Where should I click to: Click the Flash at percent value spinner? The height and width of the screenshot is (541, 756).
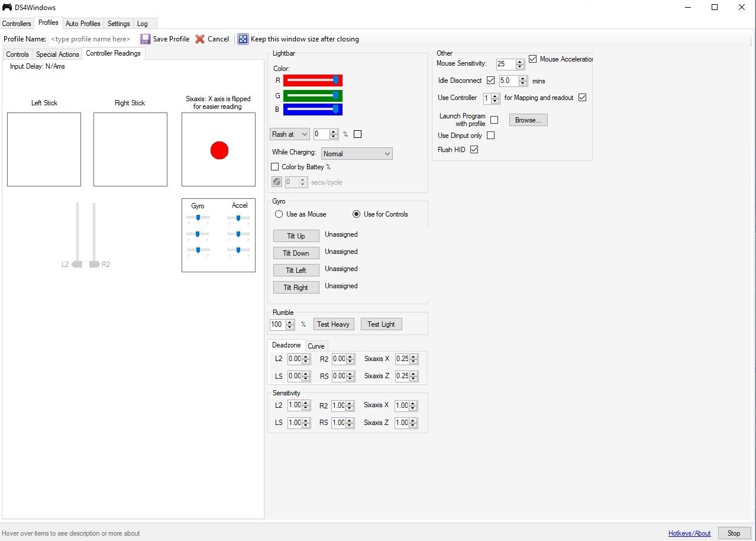click(x=326, y=134)
